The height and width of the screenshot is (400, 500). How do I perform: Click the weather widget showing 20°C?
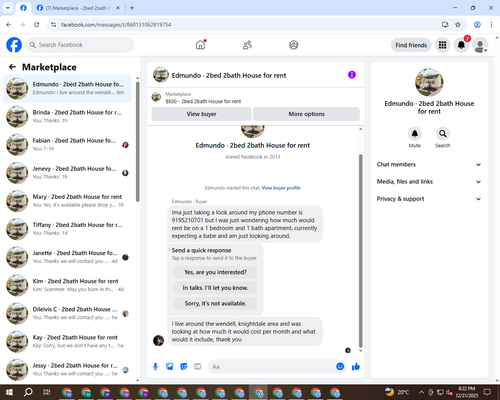[x=397, y=392]
